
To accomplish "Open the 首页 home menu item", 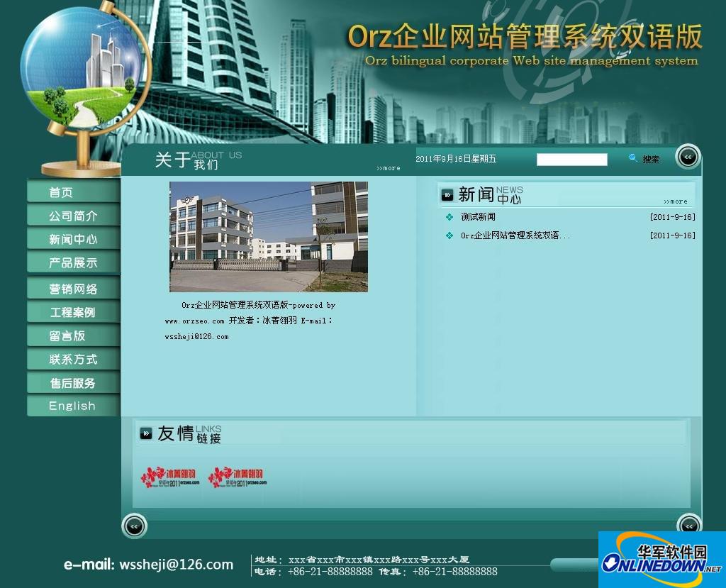I will coord(73,192).
